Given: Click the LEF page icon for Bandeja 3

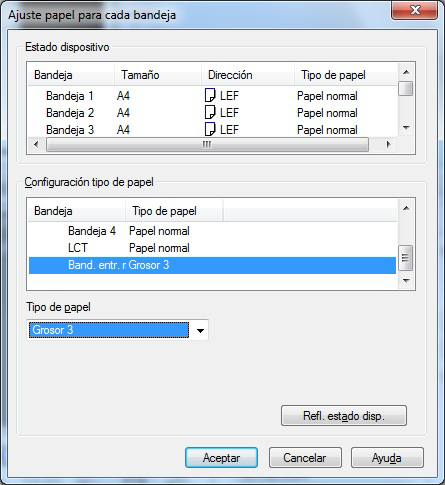Looking at the screenshot, I should point(210,129).
